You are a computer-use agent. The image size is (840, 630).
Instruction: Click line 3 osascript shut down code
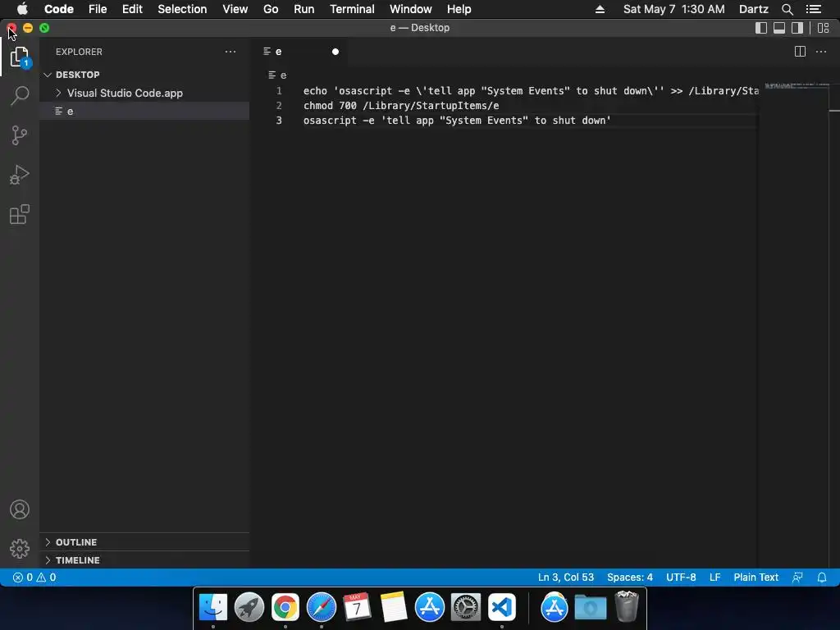[457, 121]
